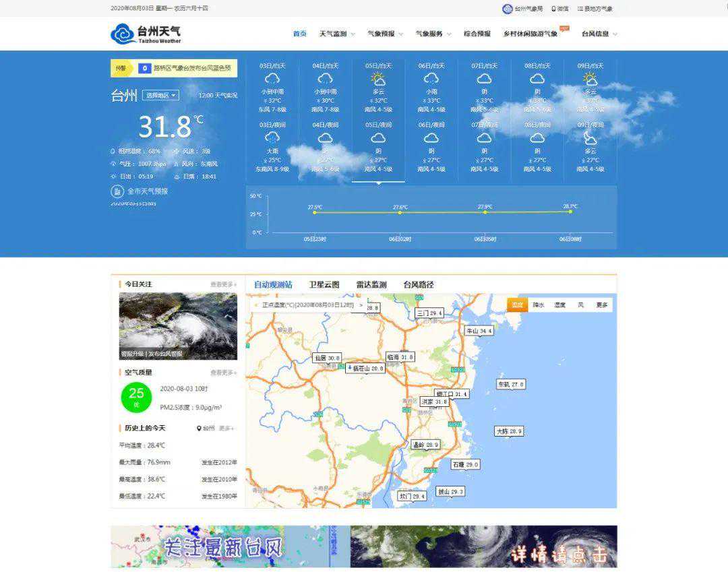Viewport: 728px width, 572px height.
Task: Open 全市天气预报 document icon
Action: click(x=117, y=191)
